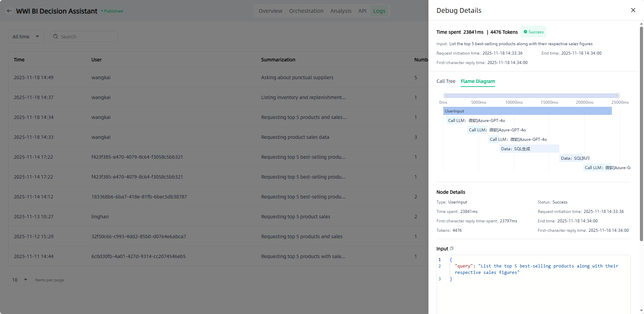Copy the Input JSON using copy icon
The height and width of the screenshot is (314, 644).
click(452, 248)
